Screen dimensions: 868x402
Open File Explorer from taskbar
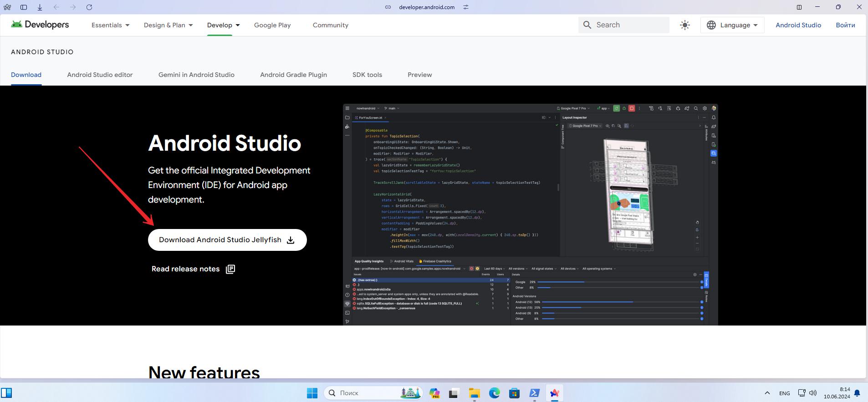474,393
